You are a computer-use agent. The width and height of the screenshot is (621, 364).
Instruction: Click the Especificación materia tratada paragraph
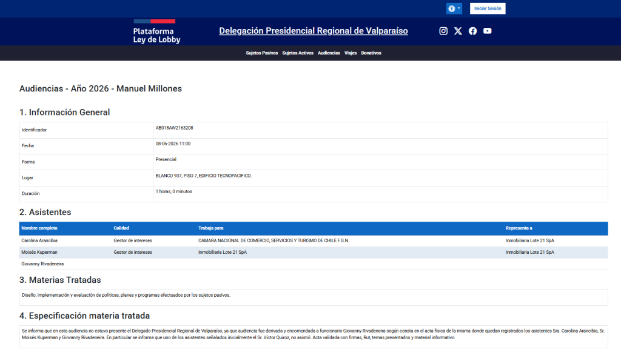(x=314, y=334)
